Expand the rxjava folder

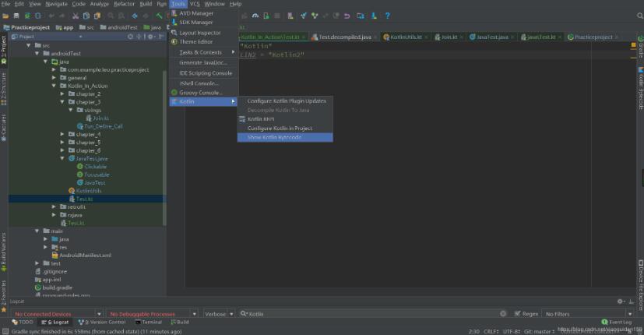pyautogui.click(x=54, y=214)
